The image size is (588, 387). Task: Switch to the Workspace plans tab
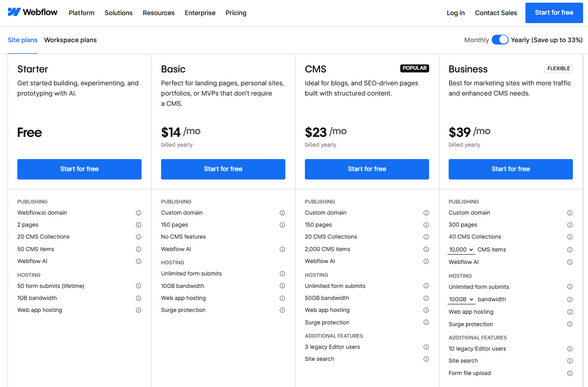[70, 40]
